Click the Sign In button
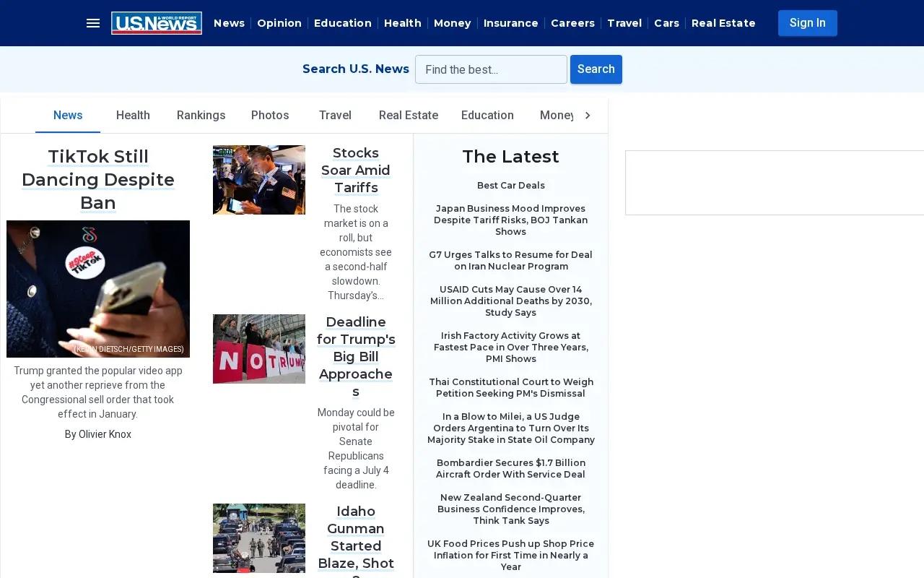The width and height of the screenshot is (924, 578). (x=808, y=23)
